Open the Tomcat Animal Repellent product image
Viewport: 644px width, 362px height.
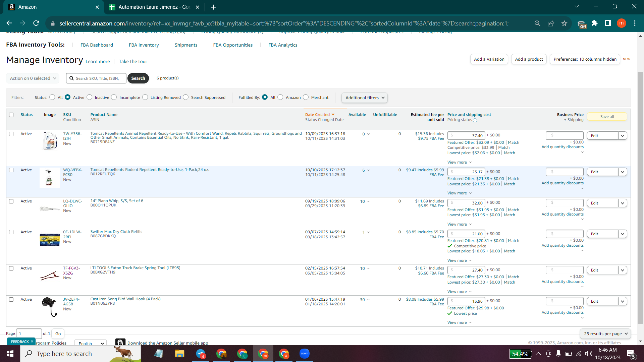50,141
